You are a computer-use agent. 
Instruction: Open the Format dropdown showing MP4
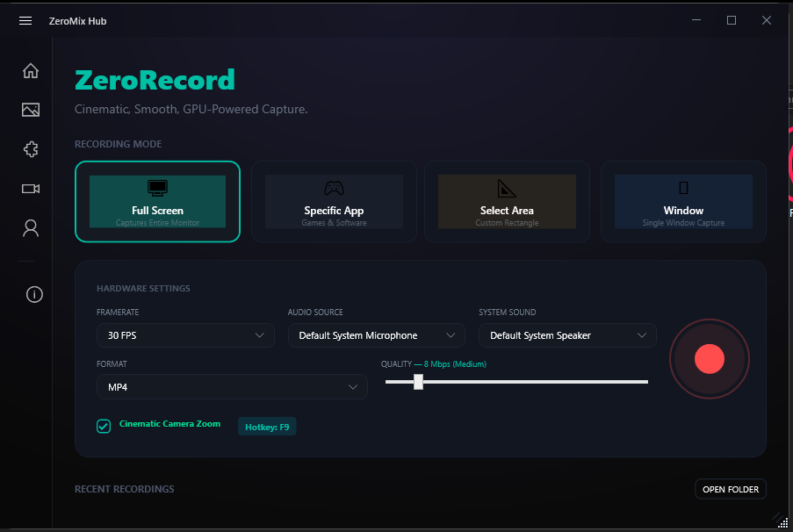[x=232, y=387]
